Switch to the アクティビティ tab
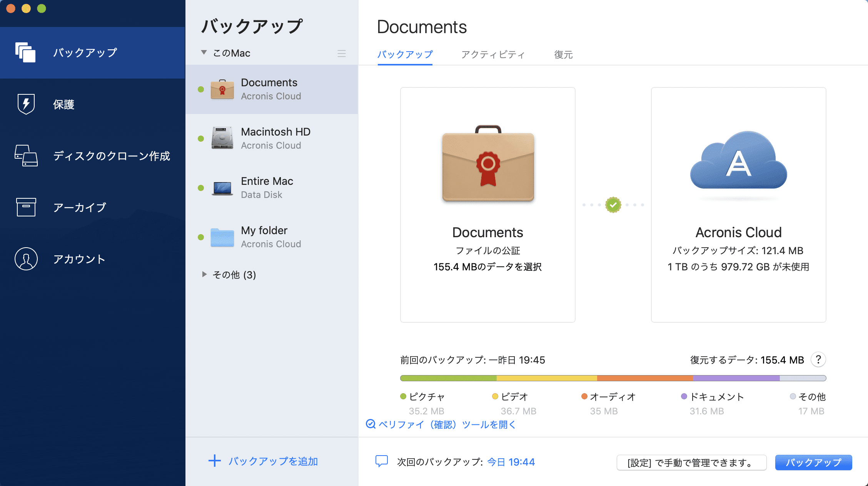 pos(493,55)
